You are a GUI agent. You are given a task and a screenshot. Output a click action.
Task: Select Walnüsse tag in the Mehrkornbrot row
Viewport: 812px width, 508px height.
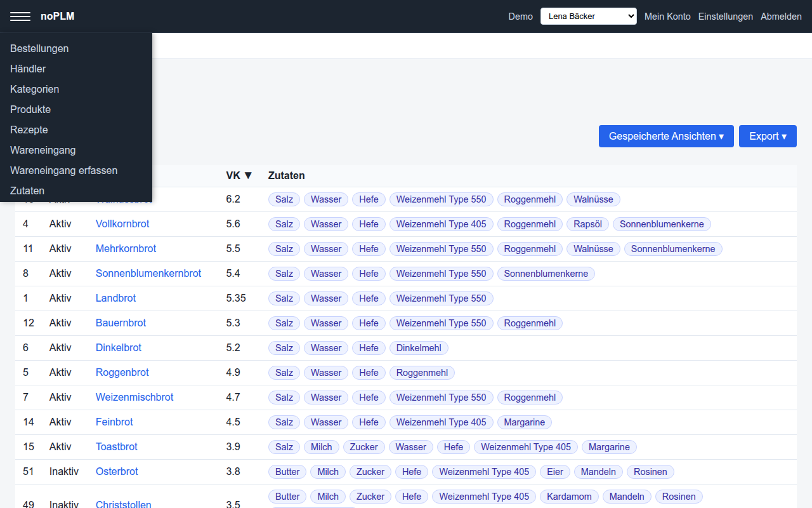(593, 249)
